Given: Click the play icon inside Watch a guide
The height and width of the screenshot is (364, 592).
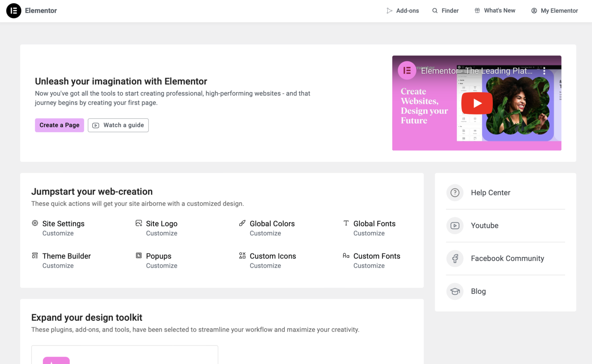Looking at the screenshot, I should click(x=96, y=125).
